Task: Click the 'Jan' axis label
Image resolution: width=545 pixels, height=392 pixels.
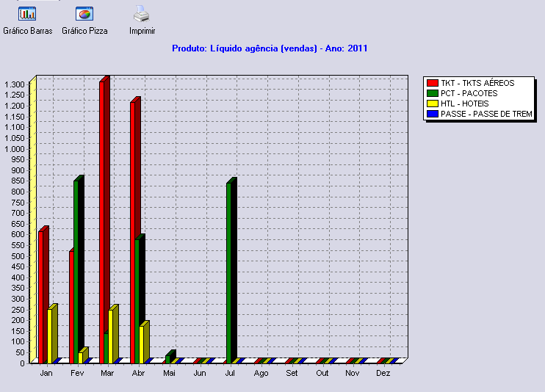Action: [46, 373]
